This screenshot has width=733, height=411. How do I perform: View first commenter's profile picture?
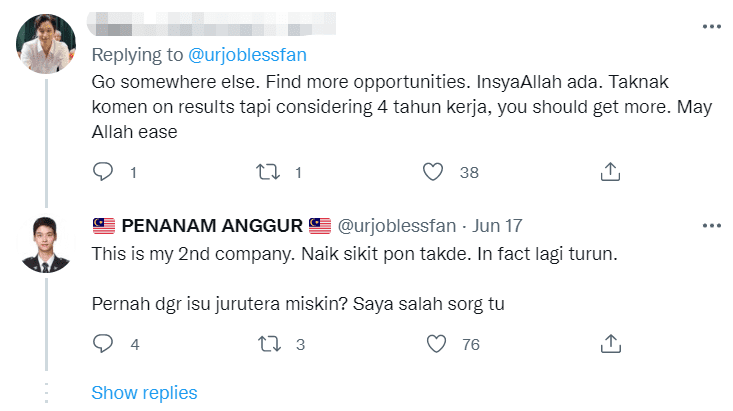click(46, 44)
